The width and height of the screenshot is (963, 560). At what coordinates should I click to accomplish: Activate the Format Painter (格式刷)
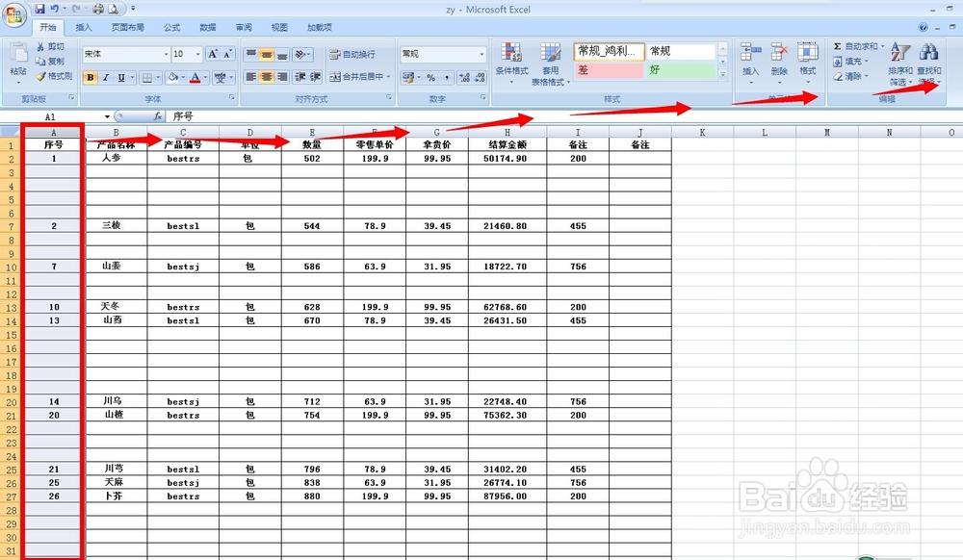(54, 76)
